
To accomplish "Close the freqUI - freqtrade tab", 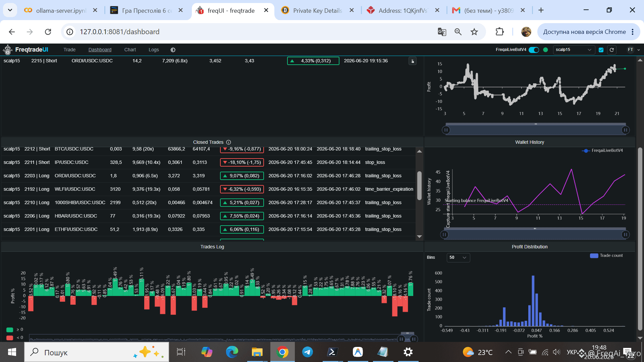I will (x=266, y=10).
